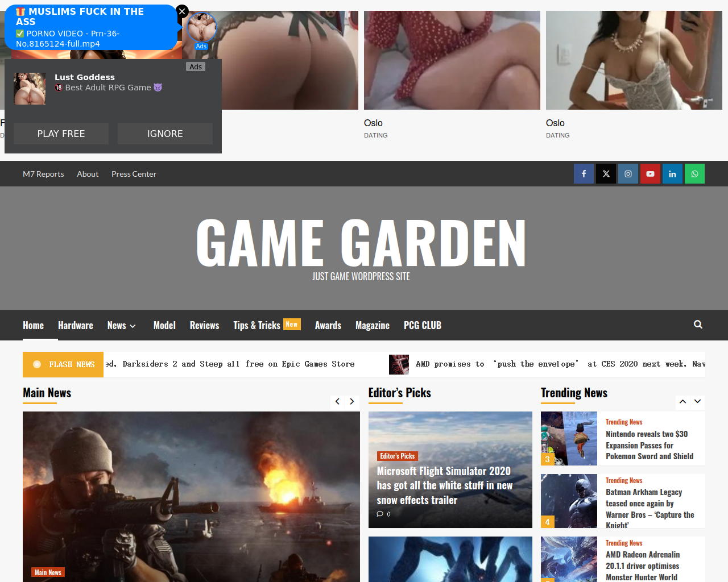Go to previous Main News slide
728x582 pixels.
[337, 401]
